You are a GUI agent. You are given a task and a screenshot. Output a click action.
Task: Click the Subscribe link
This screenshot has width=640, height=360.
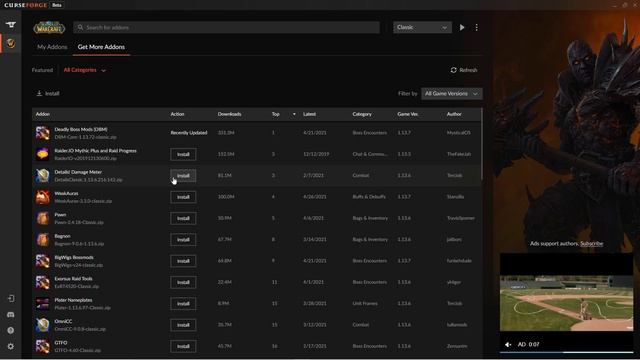591,243
